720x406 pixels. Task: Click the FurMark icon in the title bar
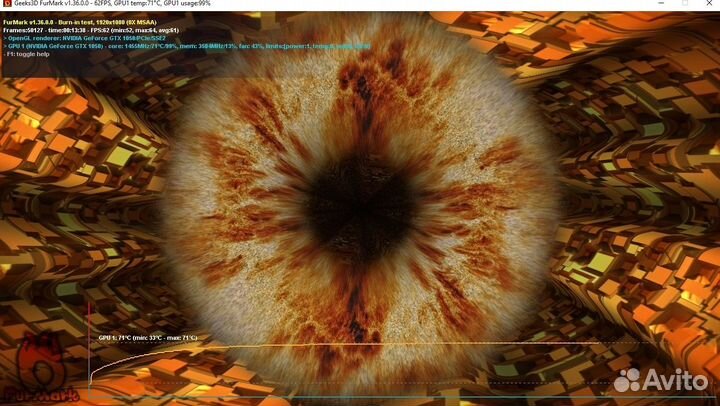pos(8,5)
